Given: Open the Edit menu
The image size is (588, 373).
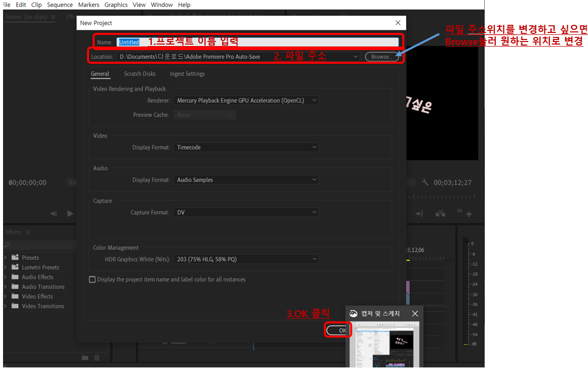Looking at the screenshot, I should tap(21, 5).
